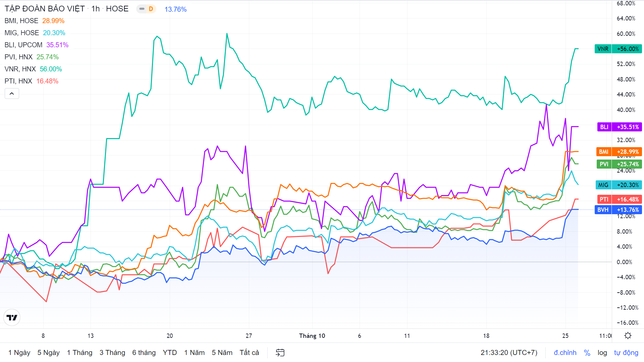Collapse the symbol legend chevron
Image resolution: width=644 pixels, height=362 pixels.
pyautogui.click(x=12, y=94)
